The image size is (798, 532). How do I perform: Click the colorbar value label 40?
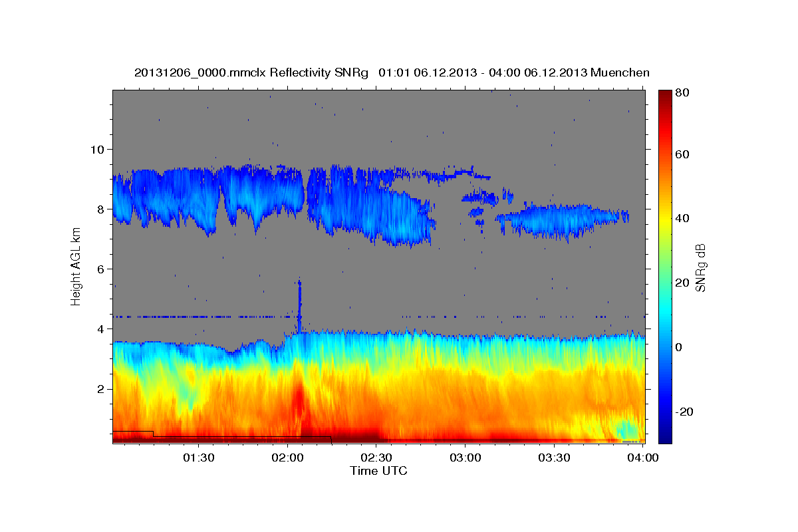[x=684, y=218]
